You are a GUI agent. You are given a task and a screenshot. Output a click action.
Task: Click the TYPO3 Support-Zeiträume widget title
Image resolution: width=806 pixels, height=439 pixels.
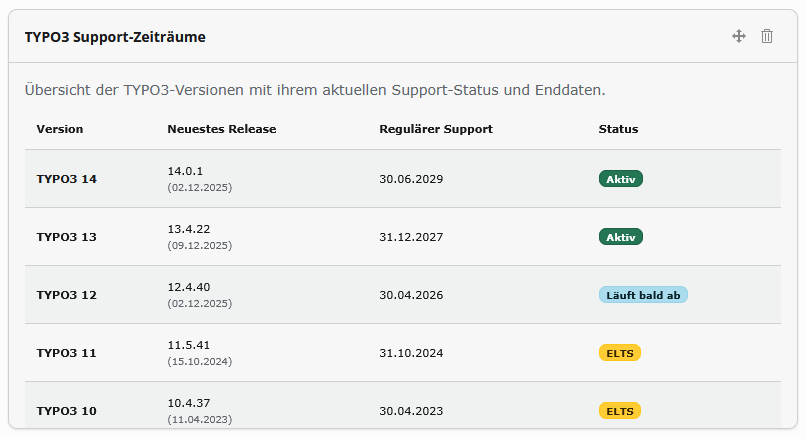click(115, 37)
